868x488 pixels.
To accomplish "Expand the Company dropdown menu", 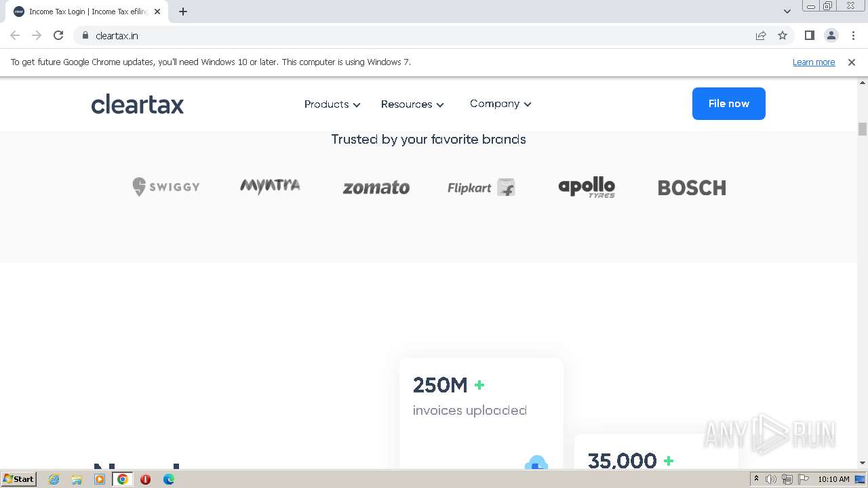I will 500,104.
